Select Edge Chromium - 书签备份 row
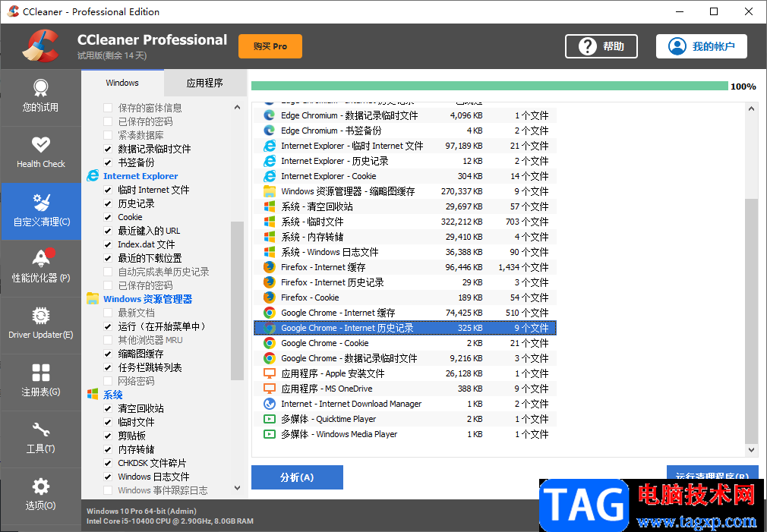This screenshot has width=767, height=532. (x=405, y=131)
